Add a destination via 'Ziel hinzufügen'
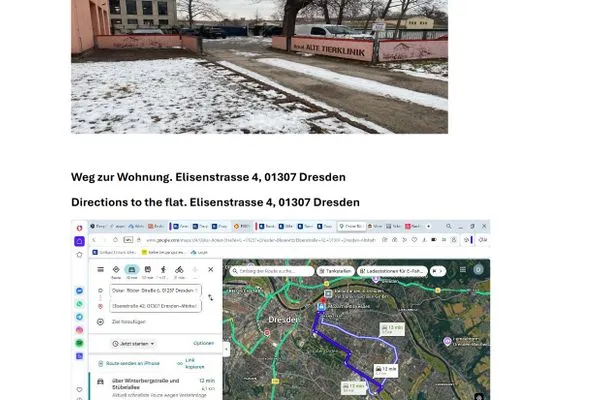This screenshot has width=600, height=400. (129, 322)
